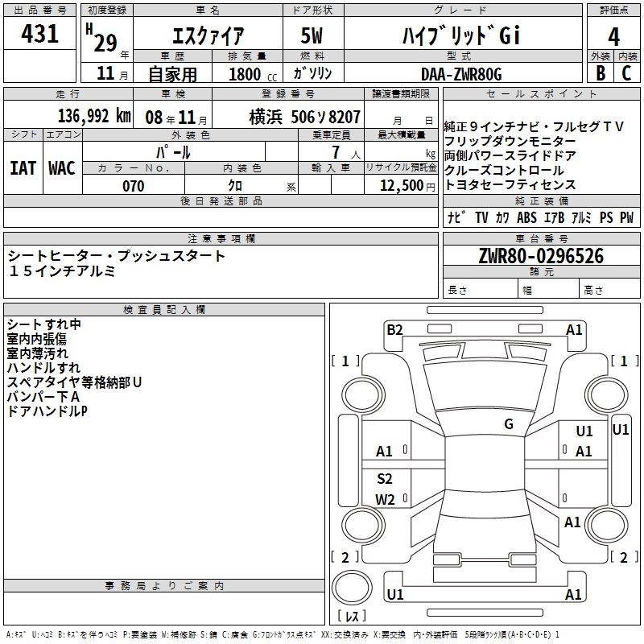Screen dimensions: 644x644
Task: Select inspector note 室内薄汚れ
Action: pos(37,353)
